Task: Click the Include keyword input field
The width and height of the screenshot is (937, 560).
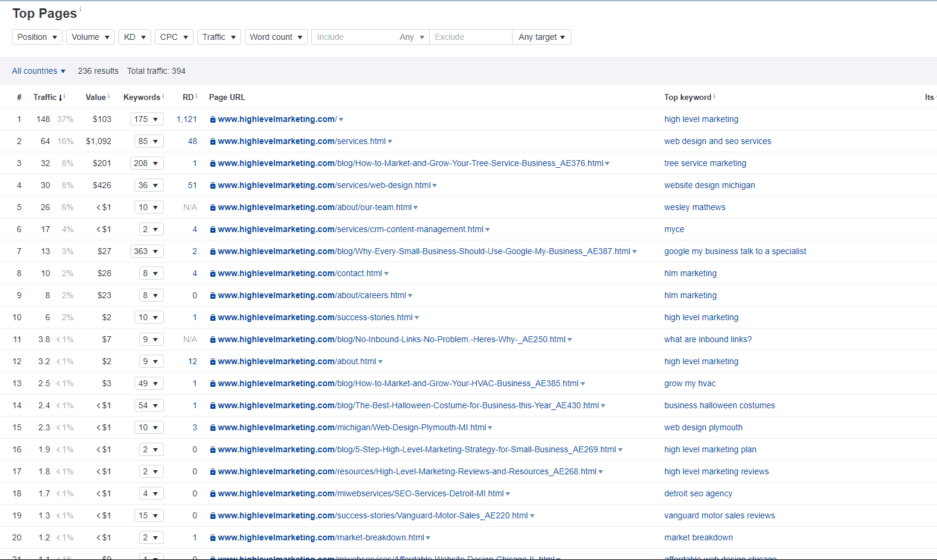Action: (352, 37)
